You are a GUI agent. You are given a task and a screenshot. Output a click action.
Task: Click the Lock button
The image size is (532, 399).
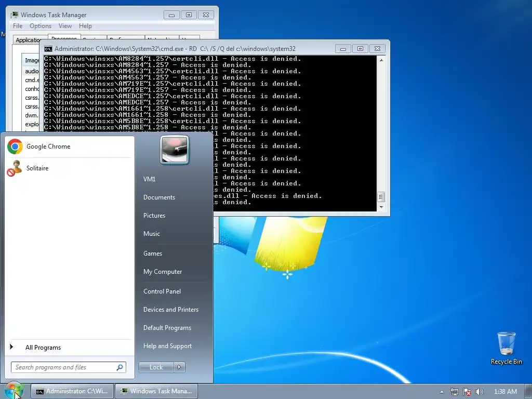pyautogui.click(x=156, y=367)
